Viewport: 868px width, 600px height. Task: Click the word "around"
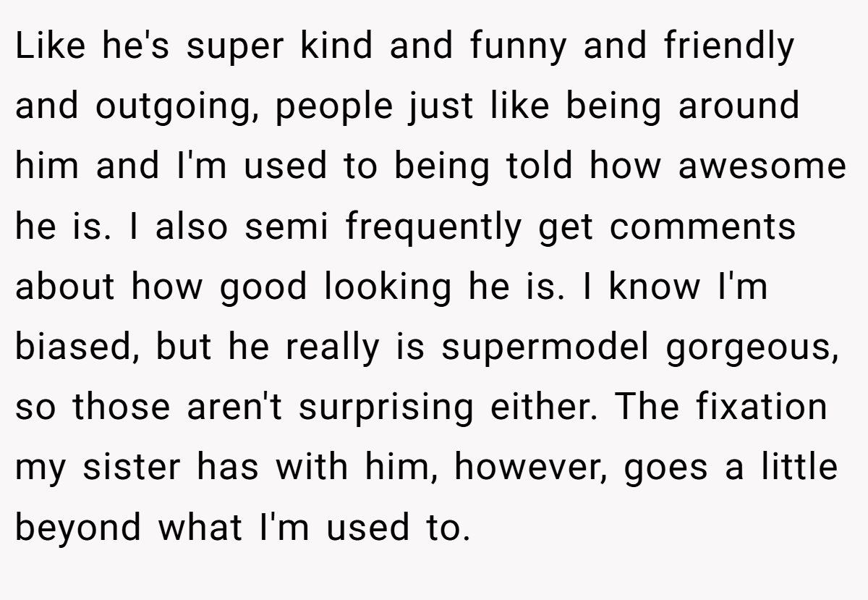pyautogui.click(x=739, y=106)
